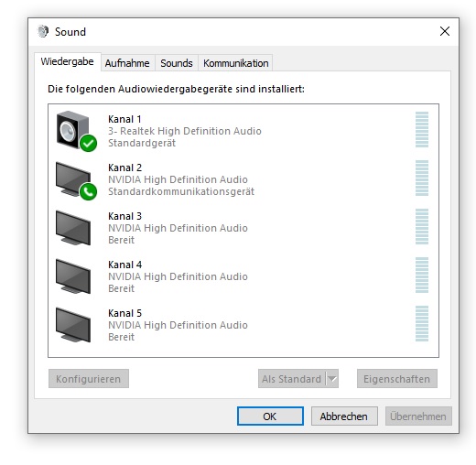This screenshot has width=476, height=465.
Task: Click the Kanal 4 volume level meter
Action: click(422, 275)
